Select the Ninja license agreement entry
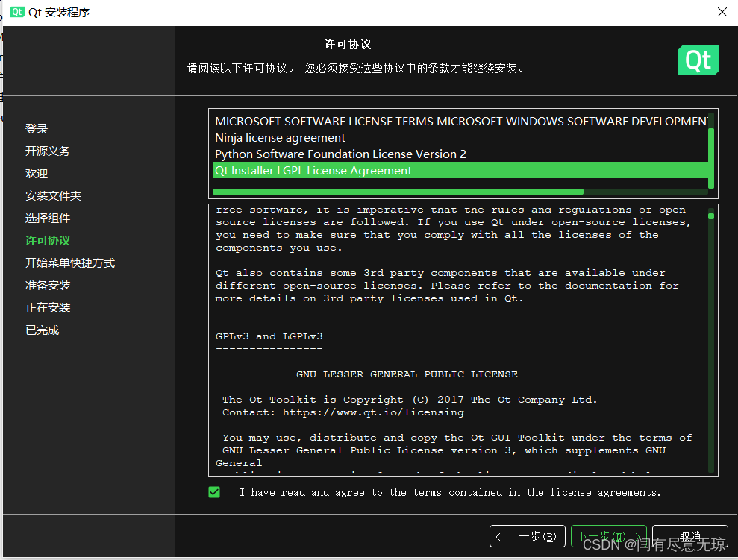 (x=460, y=138)
